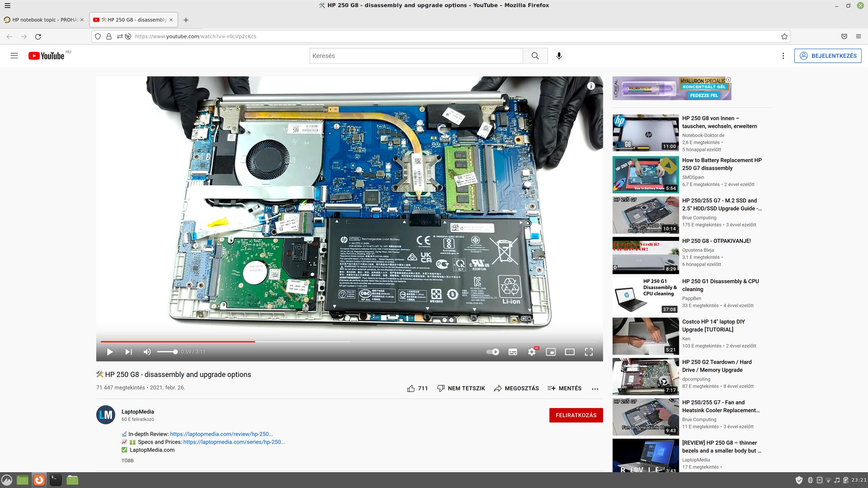
Task: Adjust the volume slider
Action: coord(167,352)
